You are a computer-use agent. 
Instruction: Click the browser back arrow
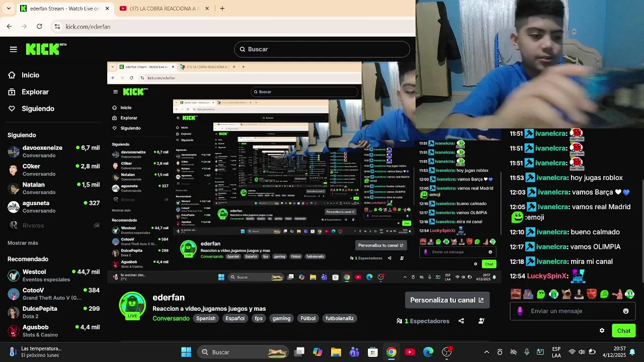[9, 26]
